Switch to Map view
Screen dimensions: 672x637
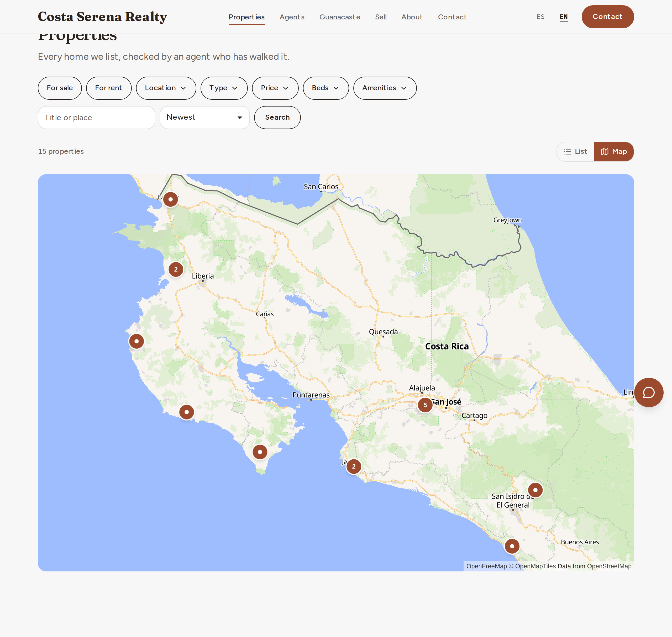613,151
